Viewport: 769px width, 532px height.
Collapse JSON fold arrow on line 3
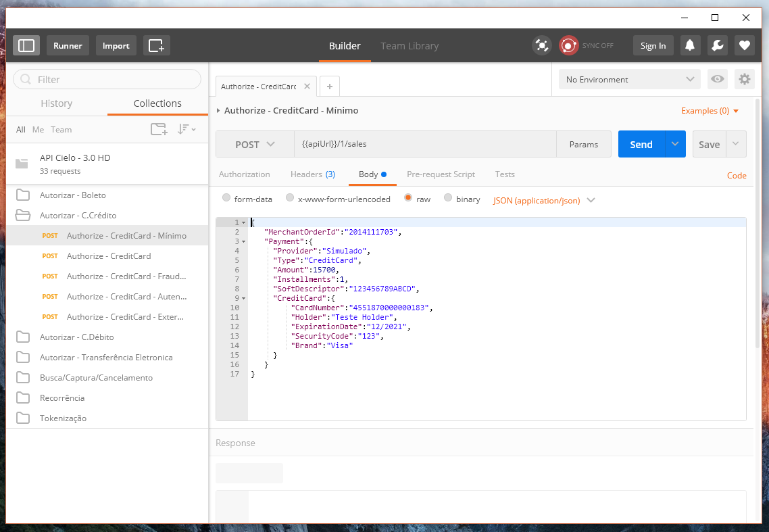click(x=244, y=241)
